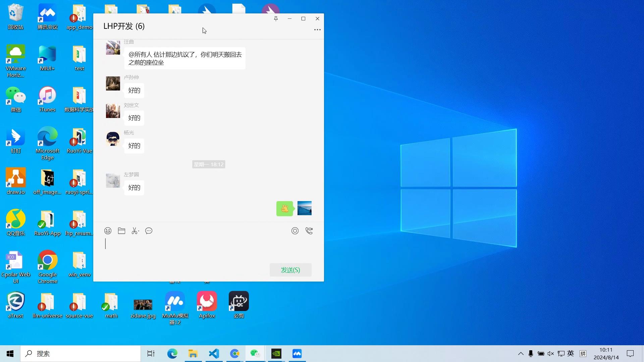
Task: Select the draw.io desktop icon
Action: (x=16, y=182)
